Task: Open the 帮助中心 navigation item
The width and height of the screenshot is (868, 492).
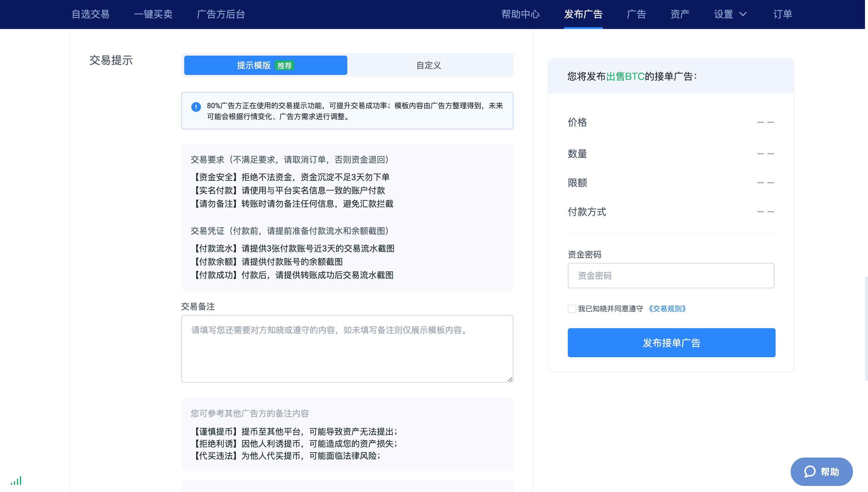Action: pos(520,14)
